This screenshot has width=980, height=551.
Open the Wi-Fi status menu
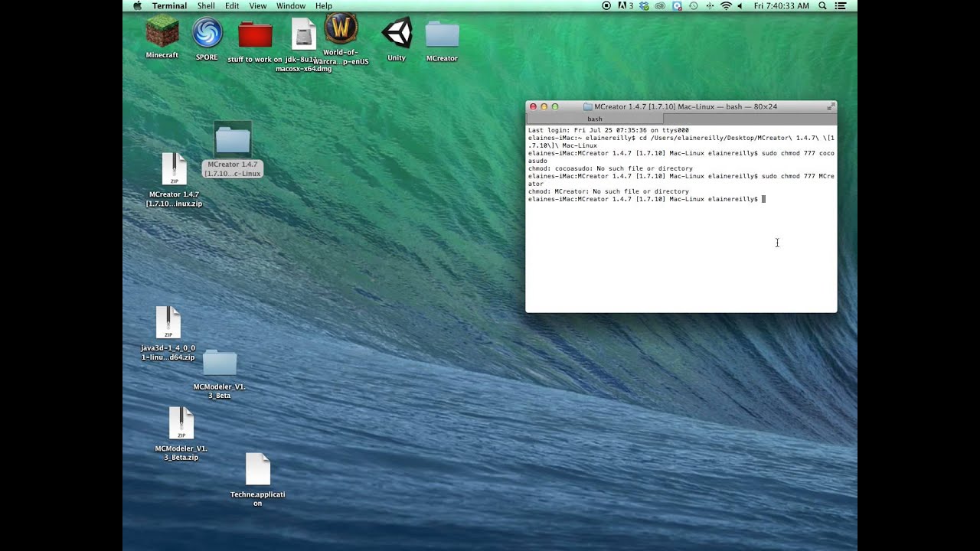click(x=726, y=5)
